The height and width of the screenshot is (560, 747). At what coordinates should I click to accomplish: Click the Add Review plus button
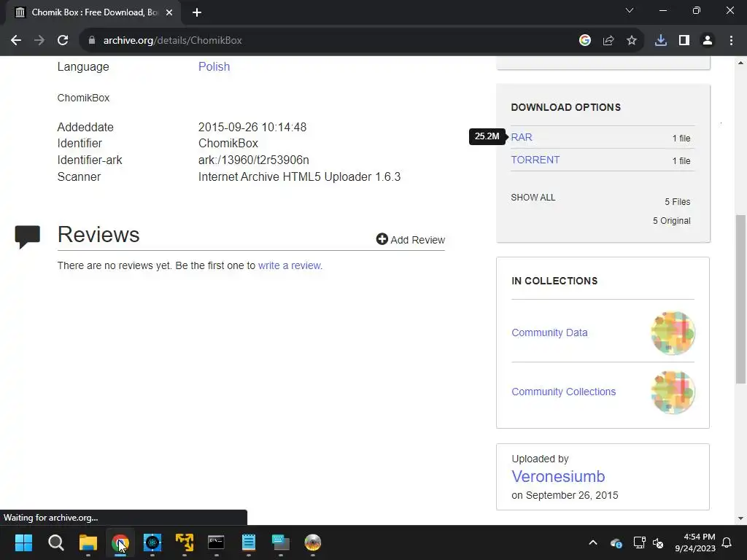coord(410,239)
